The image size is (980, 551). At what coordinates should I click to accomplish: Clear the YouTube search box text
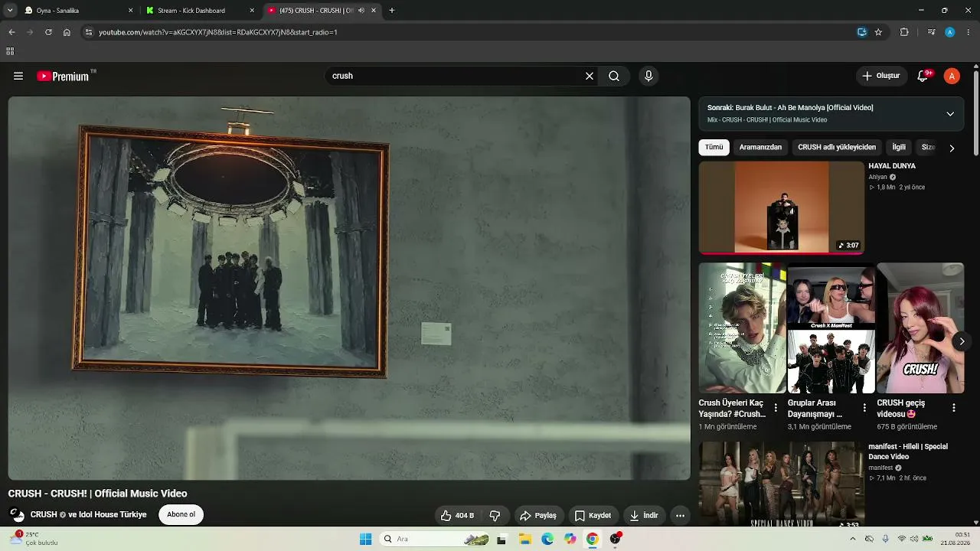pos(590,76)
